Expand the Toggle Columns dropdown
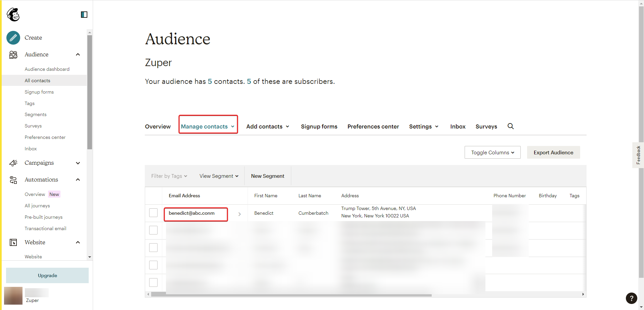This screenshot has width=644, height=310. (x=492, y=152)
